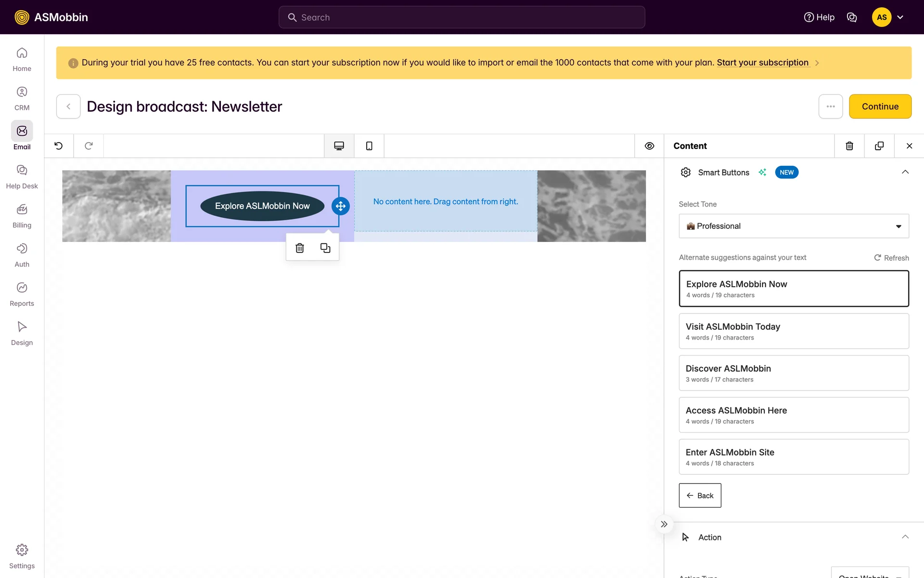The height and width of the screenshot is (578, 924).
Task: Duplicate content via panel copy icon
Action: (879, 146)
